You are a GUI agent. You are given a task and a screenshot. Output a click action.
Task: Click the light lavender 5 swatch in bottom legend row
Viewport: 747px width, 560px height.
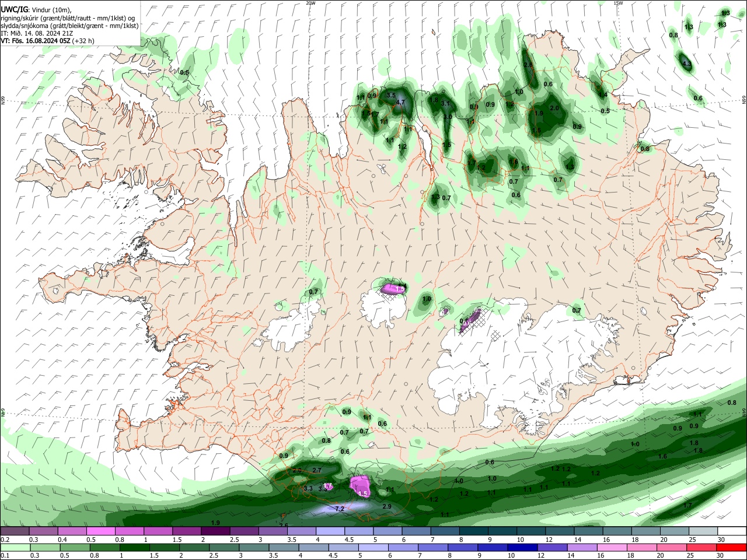coord(373,548)
